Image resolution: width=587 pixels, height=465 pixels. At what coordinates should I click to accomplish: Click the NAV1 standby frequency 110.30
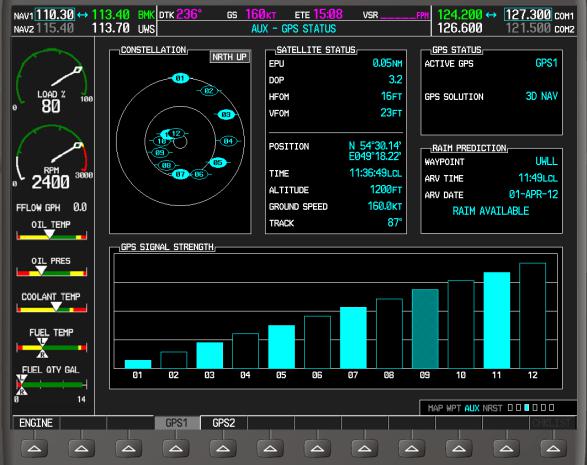click(55, 15)
